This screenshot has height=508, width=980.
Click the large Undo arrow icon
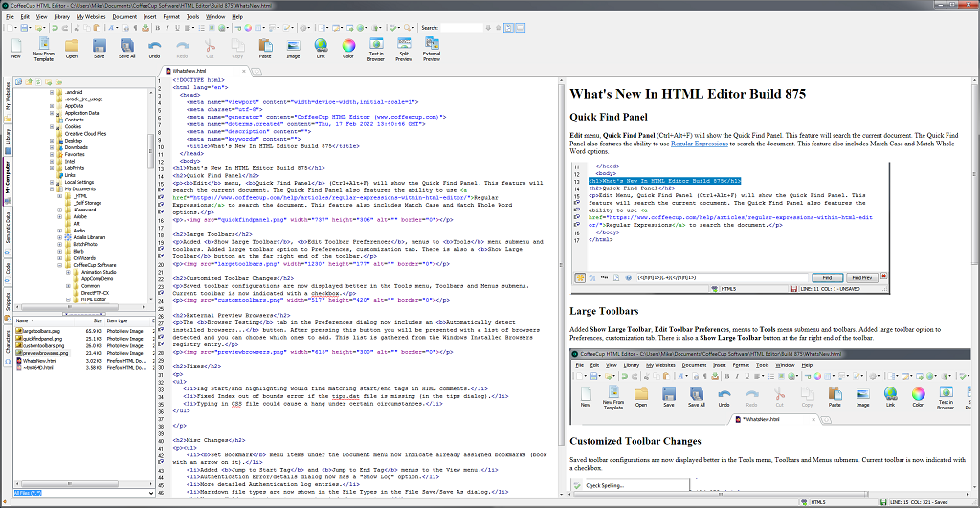154,48
